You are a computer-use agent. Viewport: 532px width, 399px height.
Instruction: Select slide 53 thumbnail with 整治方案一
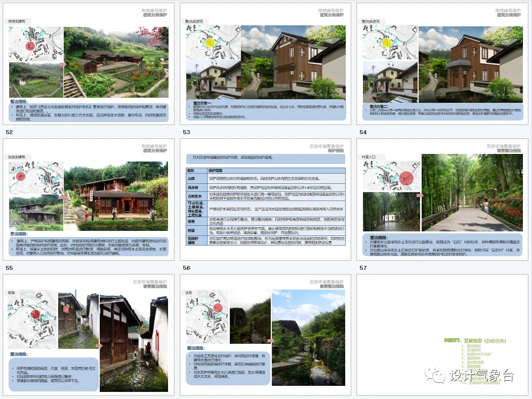(265, 64)
